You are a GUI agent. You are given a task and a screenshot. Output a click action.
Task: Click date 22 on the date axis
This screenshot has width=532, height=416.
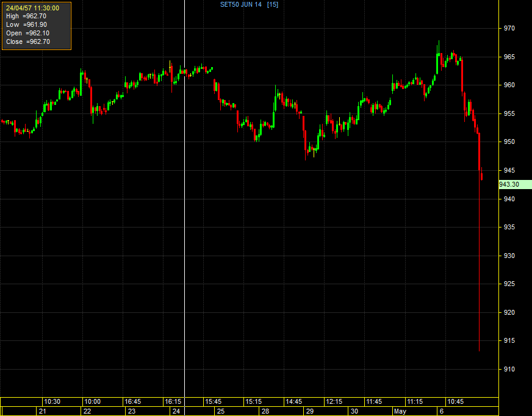(x=87, y=411)
